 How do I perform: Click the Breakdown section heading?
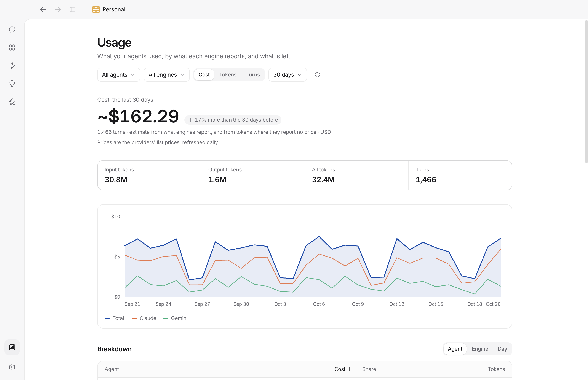coord(114,349)
